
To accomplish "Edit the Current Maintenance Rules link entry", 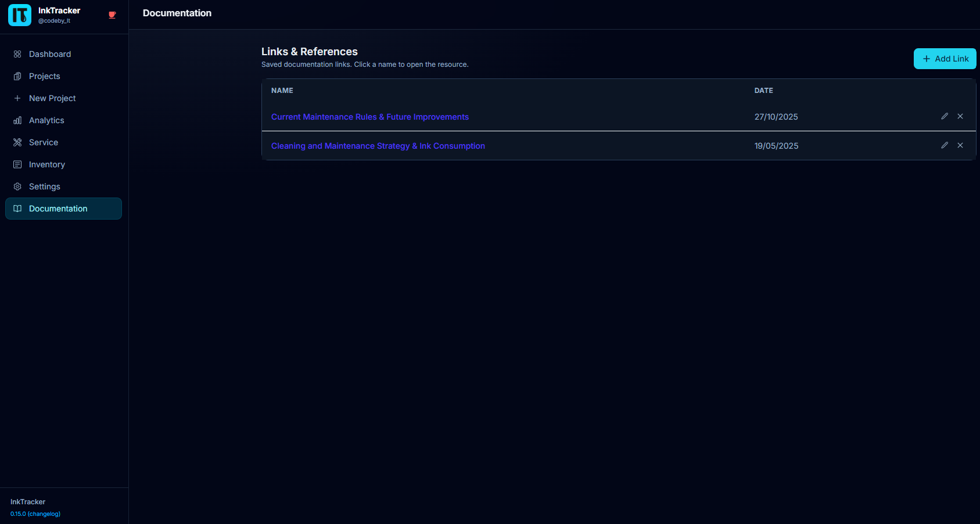I will pyautogui.click(x=945, y=116).
